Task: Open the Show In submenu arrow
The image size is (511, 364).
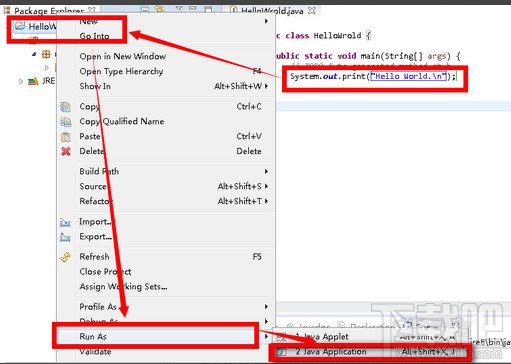Action: click(266, 86)
